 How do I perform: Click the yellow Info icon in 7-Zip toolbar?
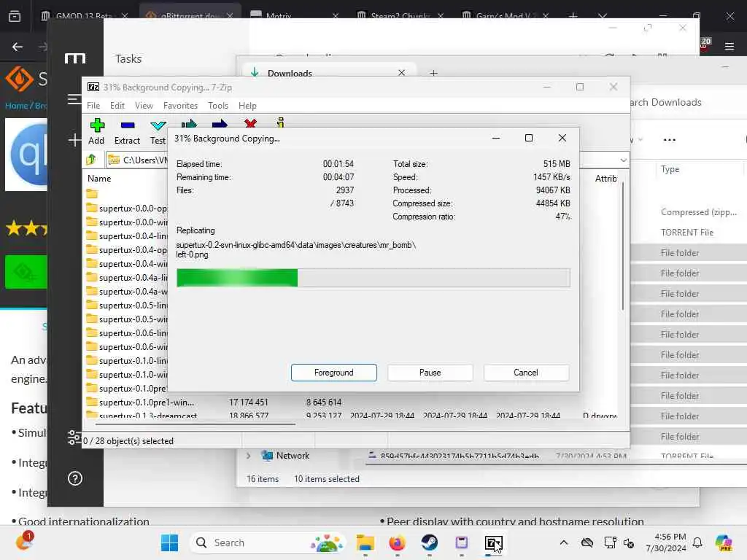coord(281,122)
